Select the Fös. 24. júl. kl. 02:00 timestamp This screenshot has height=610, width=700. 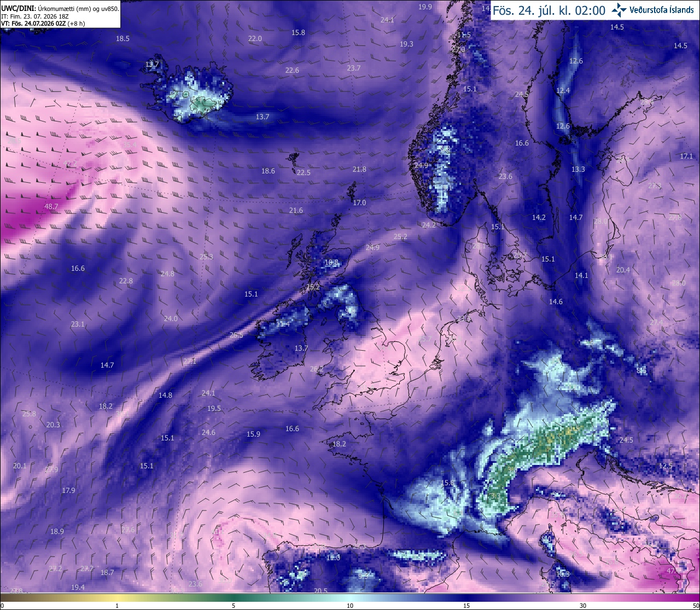pos(549,10)
